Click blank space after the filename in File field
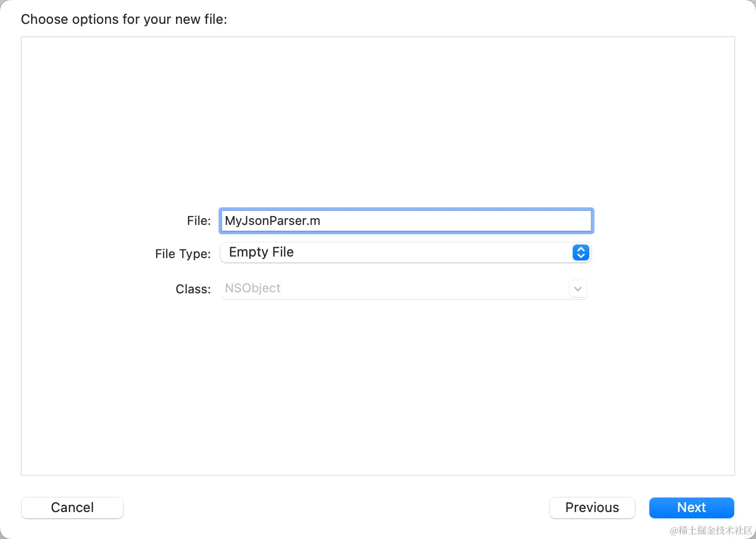This screenshot has height=539, width=756. (456, 221)
